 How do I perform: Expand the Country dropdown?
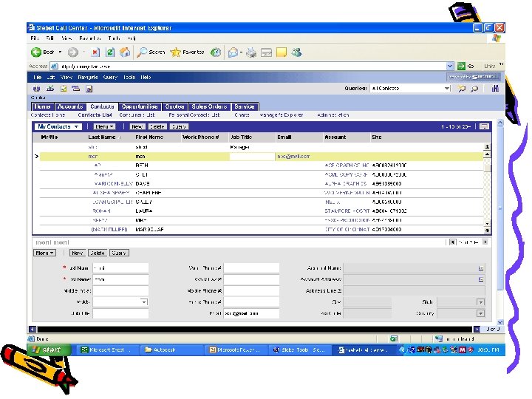[x=480, y=313]
